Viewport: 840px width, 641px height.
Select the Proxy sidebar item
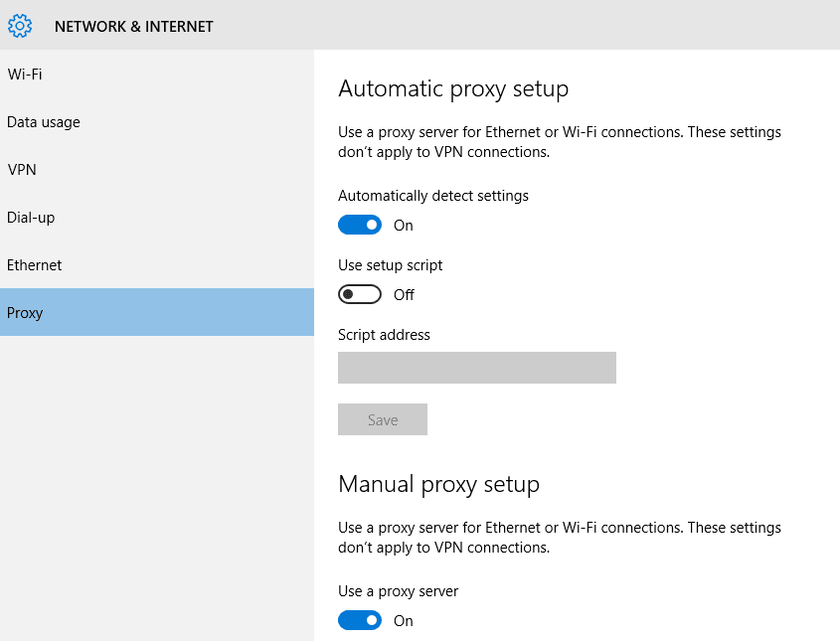point(26,313)
